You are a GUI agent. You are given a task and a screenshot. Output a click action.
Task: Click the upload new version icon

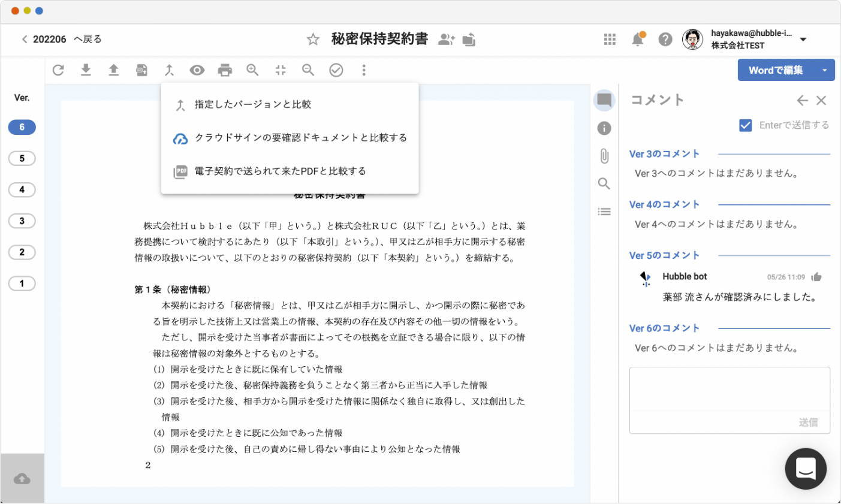[x=113, y=70]
